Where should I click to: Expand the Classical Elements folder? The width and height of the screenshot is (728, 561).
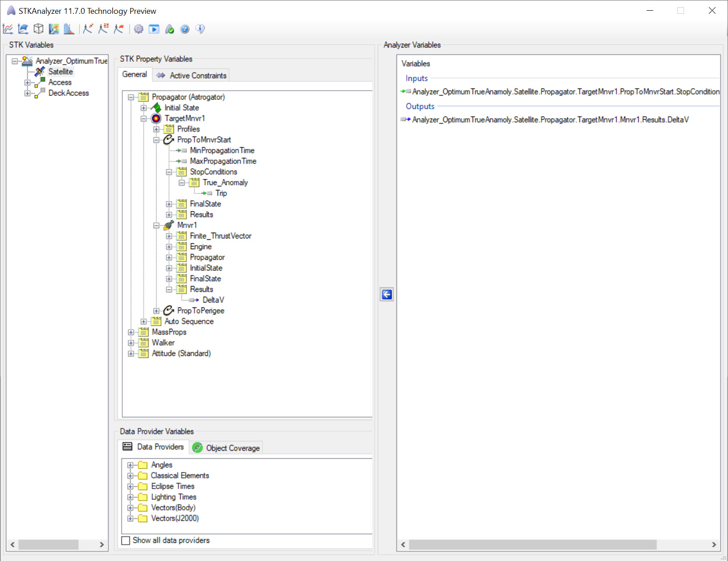[130, 476]
